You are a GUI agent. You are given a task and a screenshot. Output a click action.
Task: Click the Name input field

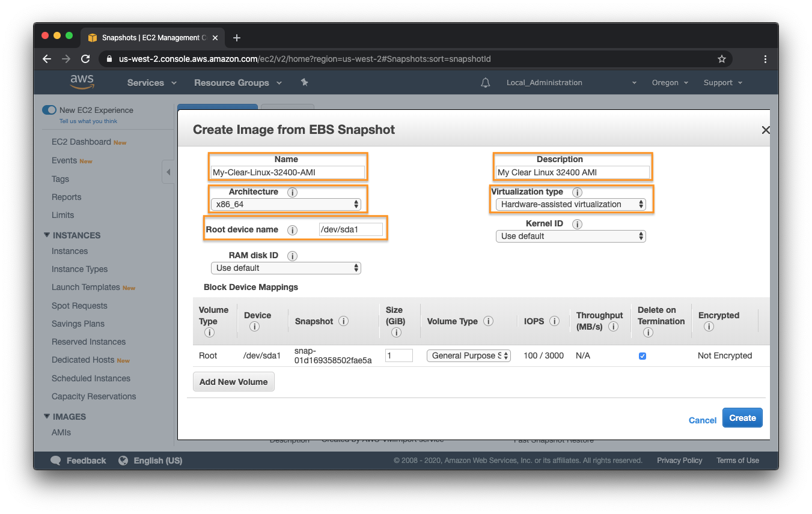pos(288,172)
